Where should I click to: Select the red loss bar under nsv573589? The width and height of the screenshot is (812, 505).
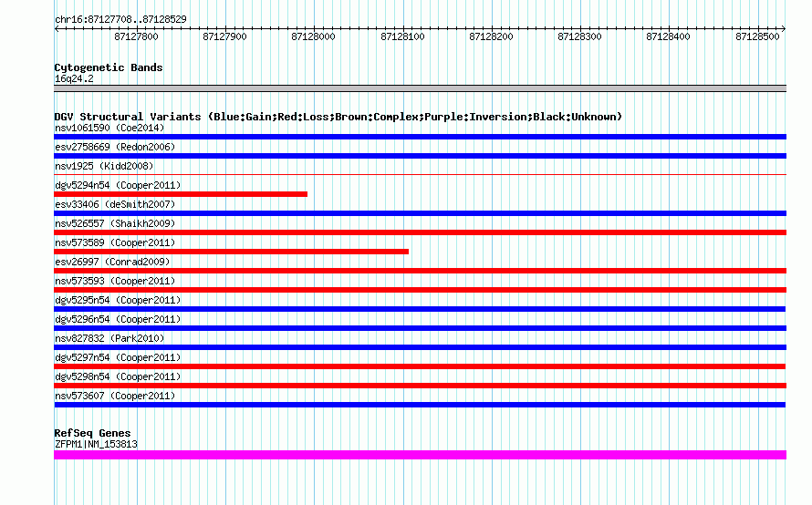(231, 252)
